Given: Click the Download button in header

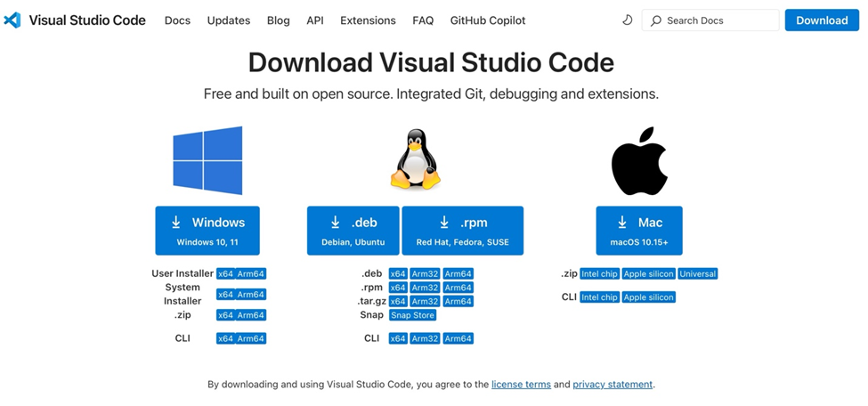Looking at the screenshot, I should (x=822, y=20).
